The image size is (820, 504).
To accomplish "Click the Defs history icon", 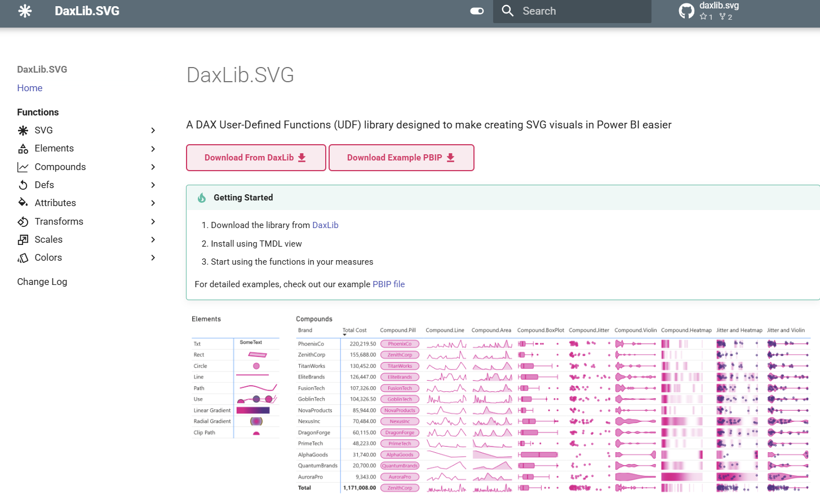I will coord(23,184).
